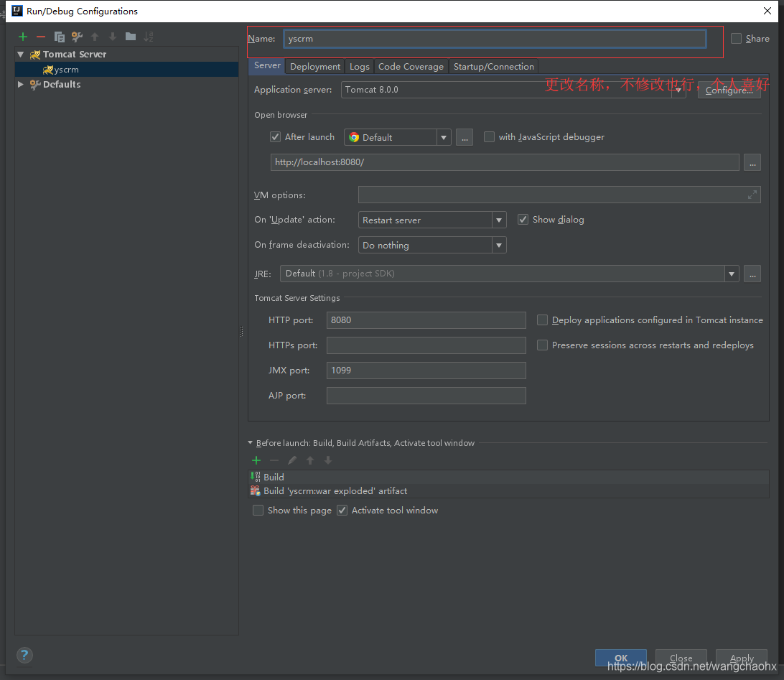784x680 pixels.
Task: Edit defaults wrench icon in toolbar
Action: click(x=77, y=37)
